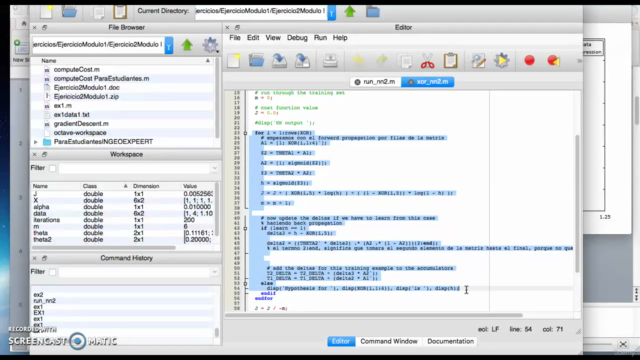Click copy icon in top main toolbar
The width and height of the screenshot is (640, 360).
click(98, 12)
